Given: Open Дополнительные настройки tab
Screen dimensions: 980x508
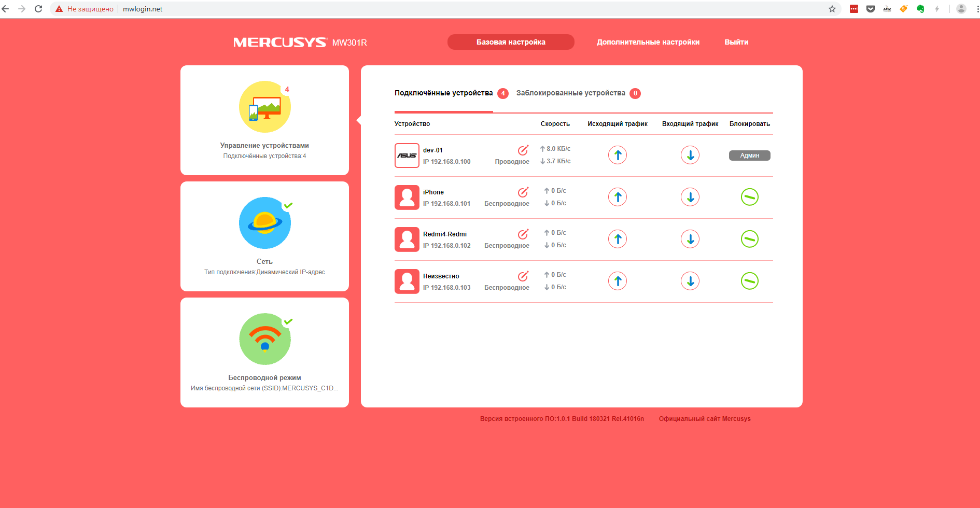Looking at the screenshot, I should (648, 42).
